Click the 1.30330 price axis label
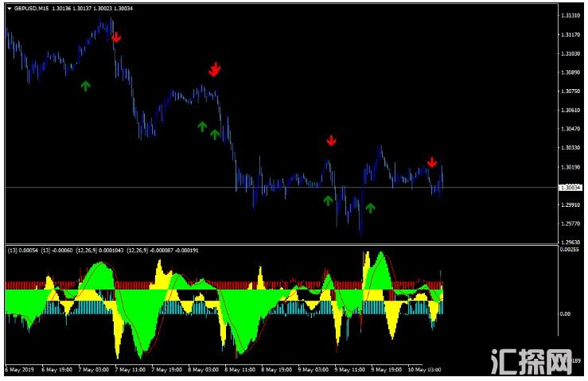The width and height of the screenshot is (588, 381). tap(570, 148)
